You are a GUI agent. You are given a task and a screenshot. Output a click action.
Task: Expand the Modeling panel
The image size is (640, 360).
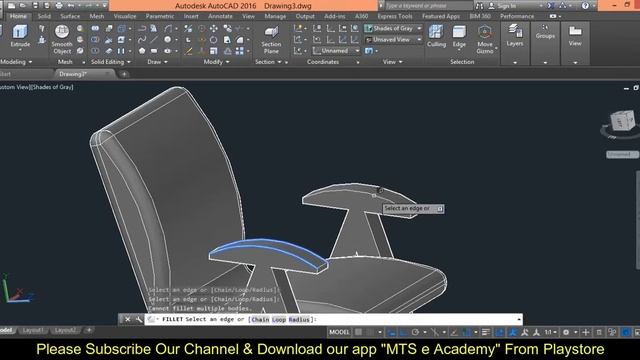point(16,62)
